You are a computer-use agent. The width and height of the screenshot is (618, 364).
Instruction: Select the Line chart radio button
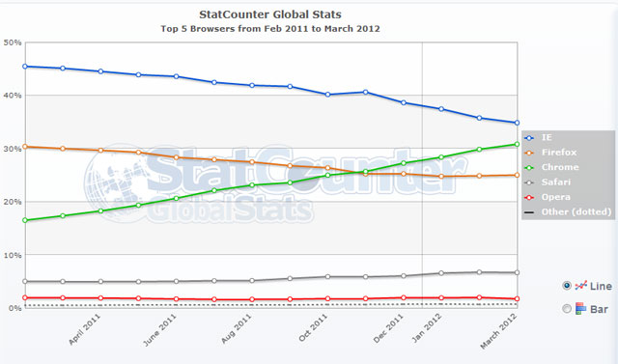[567, 286]
